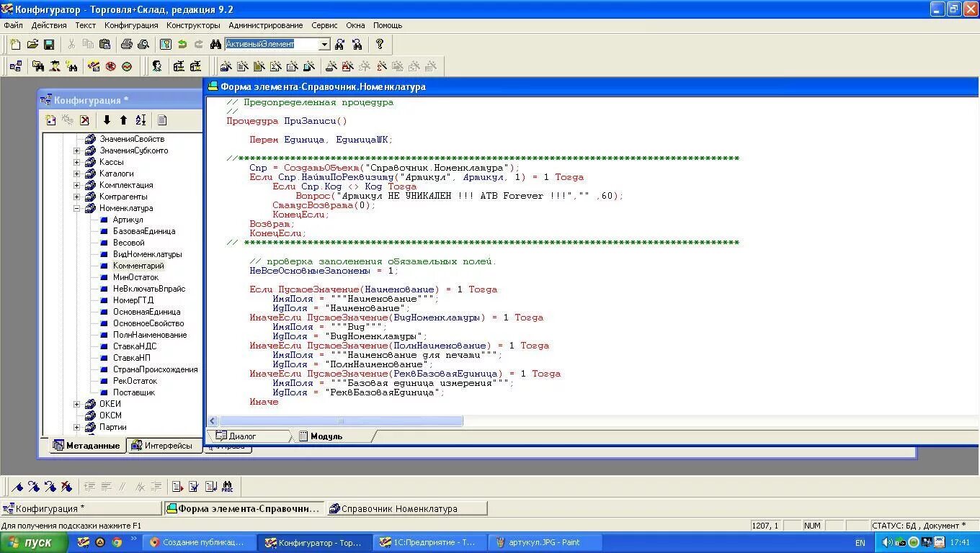Image resolution: width=980 pixels, height=553 pixels.
Task: Open the Администрирование menu
Action: (266, 25)
